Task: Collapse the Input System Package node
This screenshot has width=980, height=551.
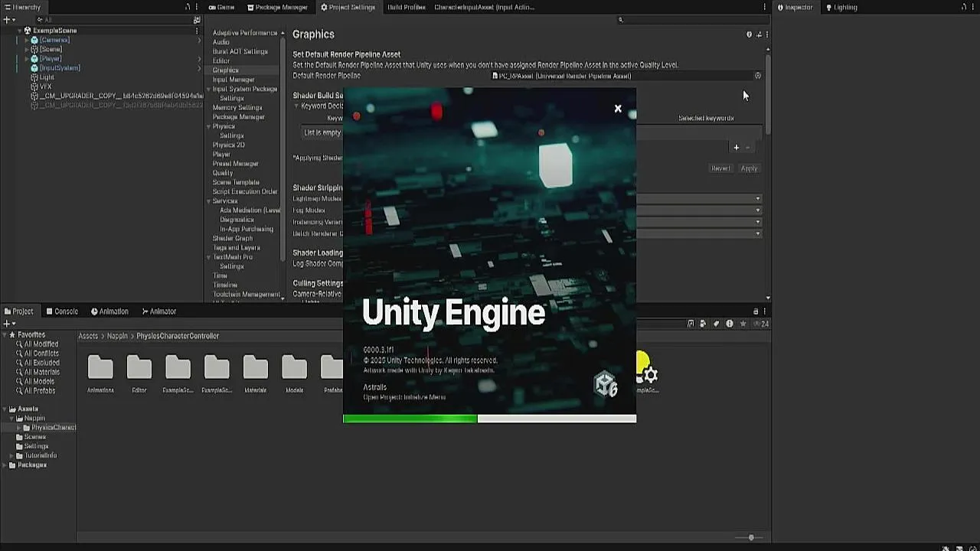Action: tap(209, 89)
